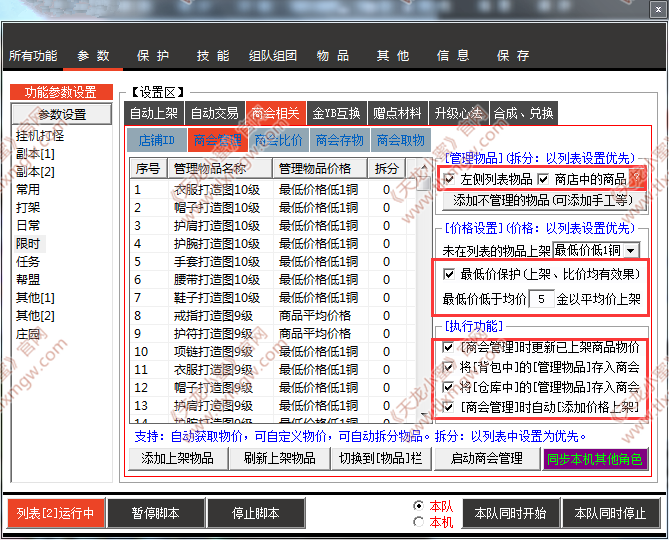Toggle 最低价保护 checkbox
The width and height of the screenshot is (669, 540).
449,274
